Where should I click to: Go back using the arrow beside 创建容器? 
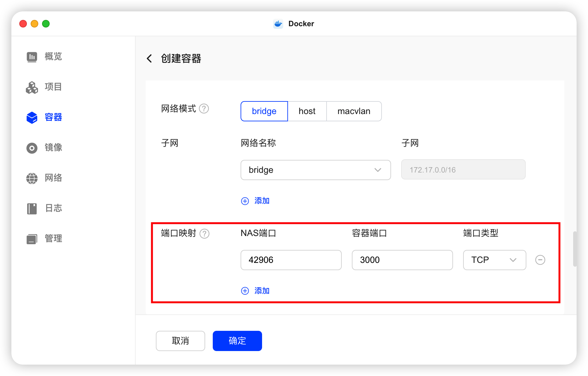(149, 58)
